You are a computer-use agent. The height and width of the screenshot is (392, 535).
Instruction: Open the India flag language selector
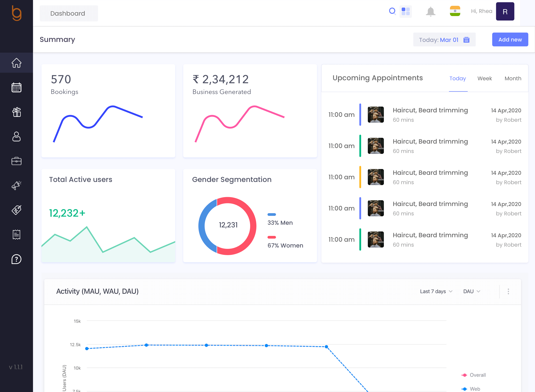tap(455, 11)
